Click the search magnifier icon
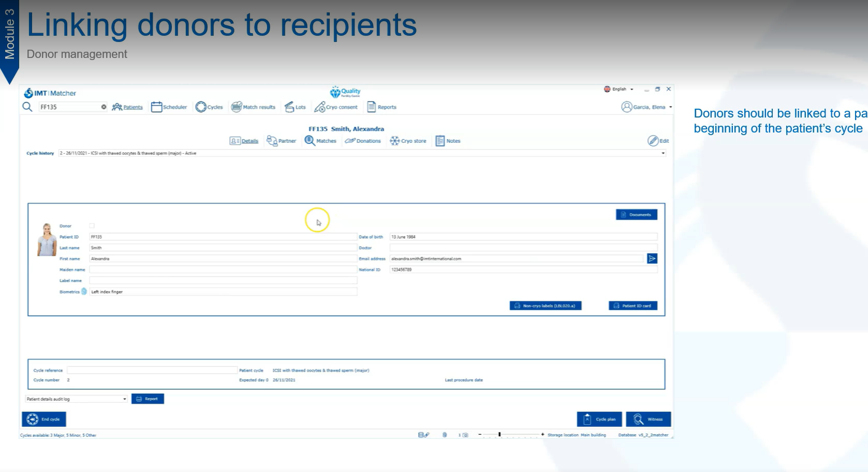868x472 pixels. click(x=27, y=107)
